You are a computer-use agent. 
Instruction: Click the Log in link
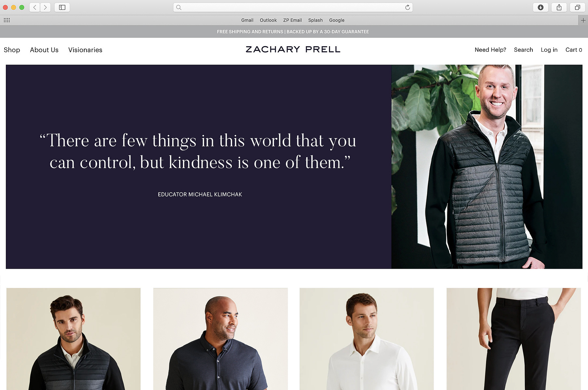tap(549, 50)
